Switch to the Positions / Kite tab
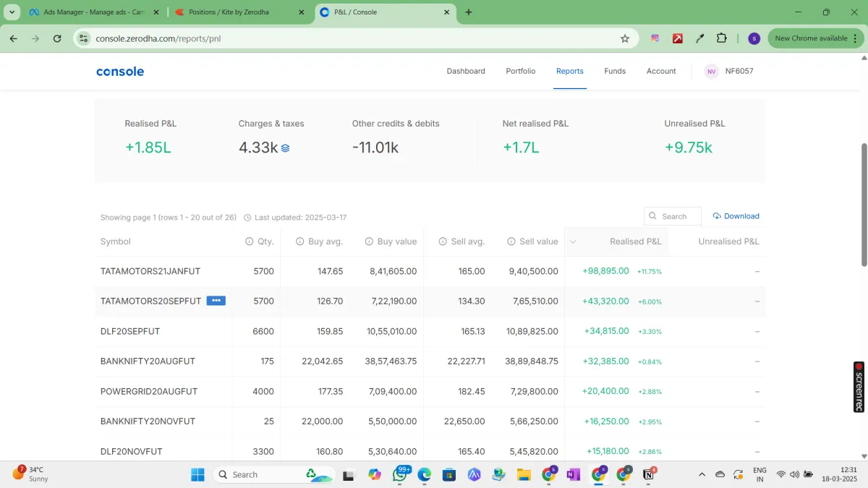This screenshot has height=488, width=868. tap(239, 12)
